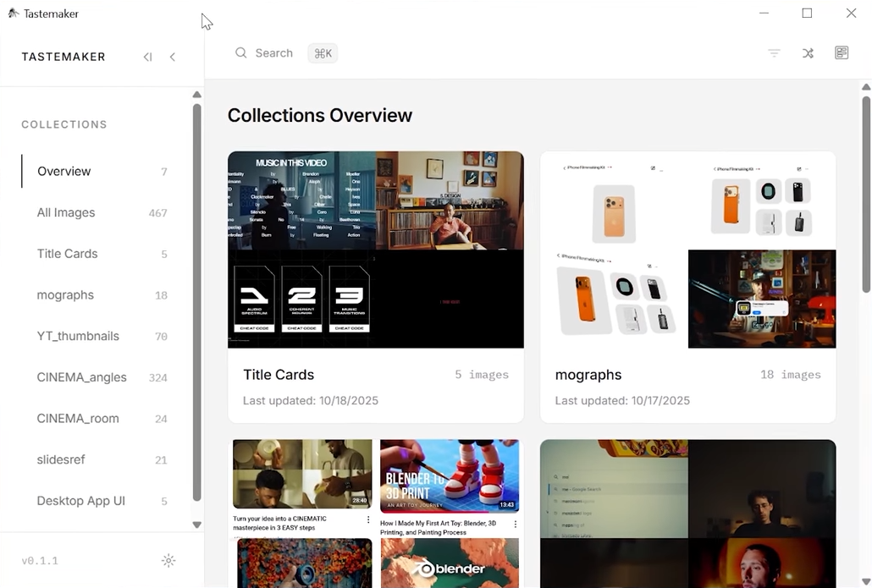Click the back chevron beside TASTEMAKER
872x588 pixels.
[173, 57]
